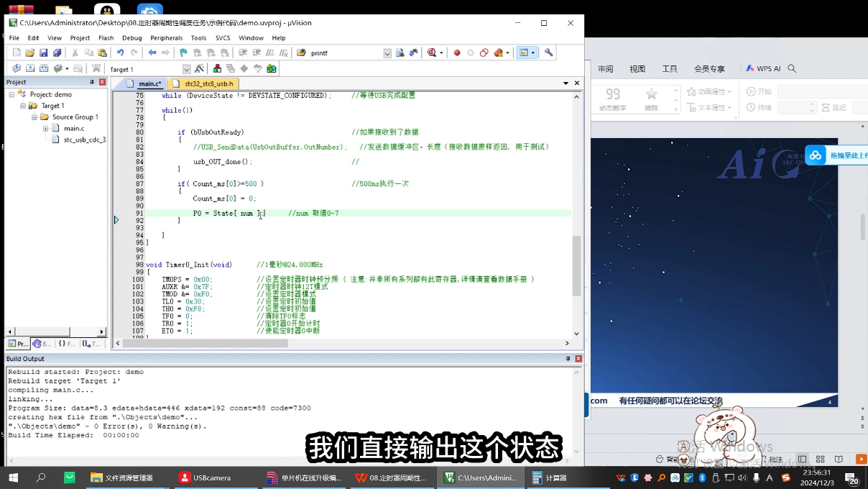Open the debug icon dropdown arrow
This screenshot has height=489, width=868.
440,52
